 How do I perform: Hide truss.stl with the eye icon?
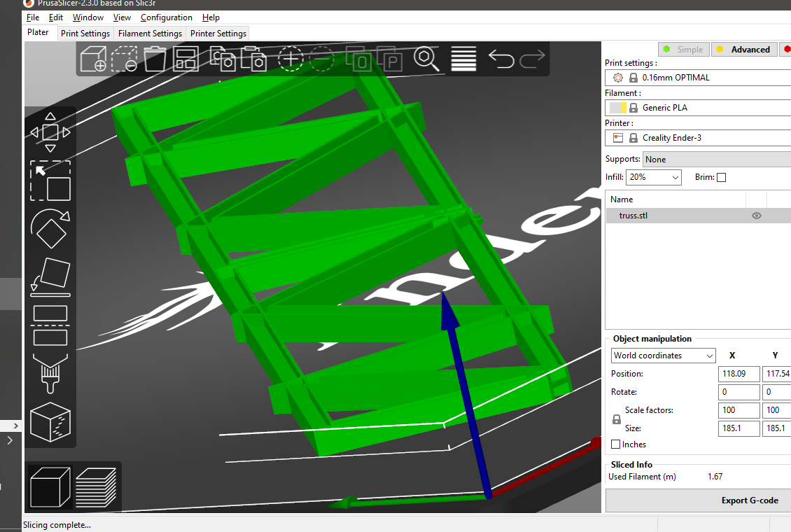756,215
